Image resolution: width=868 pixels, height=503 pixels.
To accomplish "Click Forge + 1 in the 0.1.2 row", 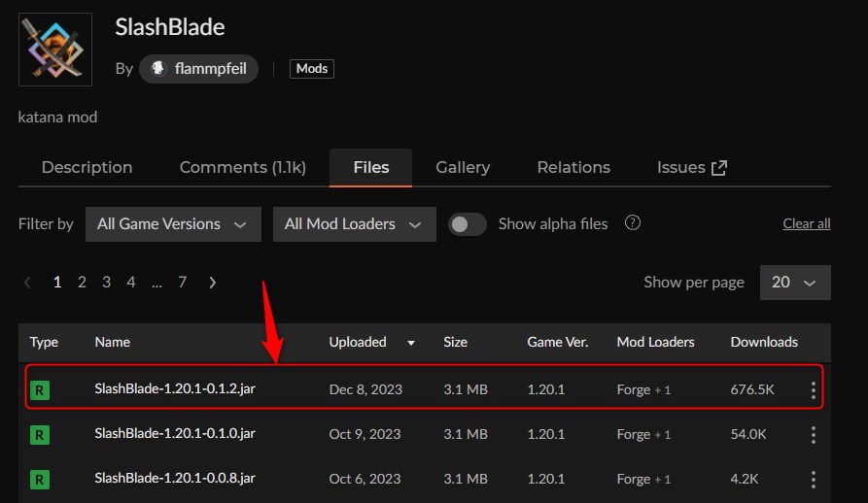I will 643,390.
